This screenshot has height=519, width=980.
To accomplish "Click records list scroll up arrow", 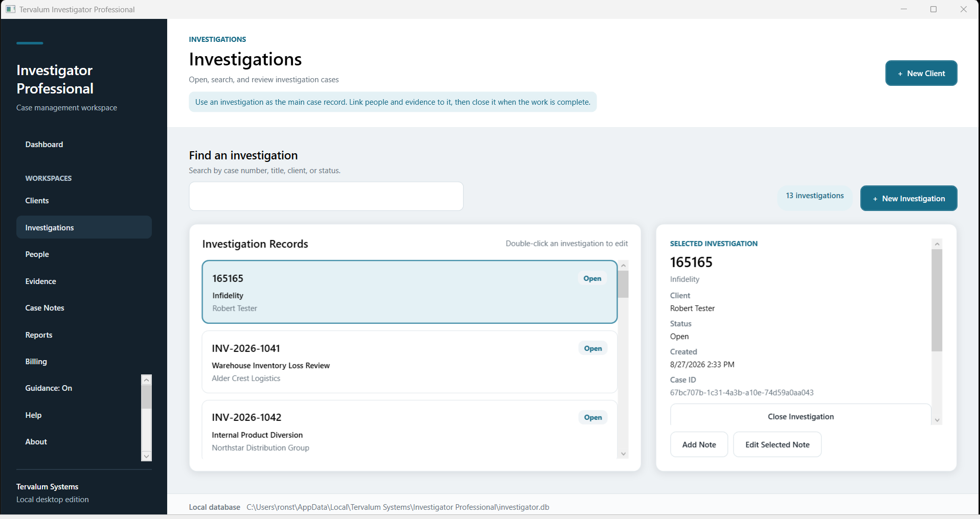I will (x=623, y=266).
